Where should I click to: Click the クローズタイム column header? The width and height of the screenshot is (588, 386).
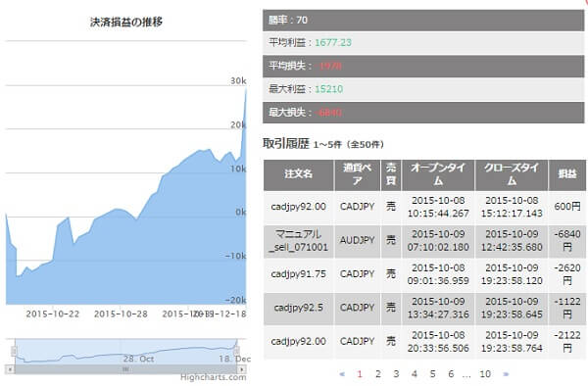(x=512, y=175)
